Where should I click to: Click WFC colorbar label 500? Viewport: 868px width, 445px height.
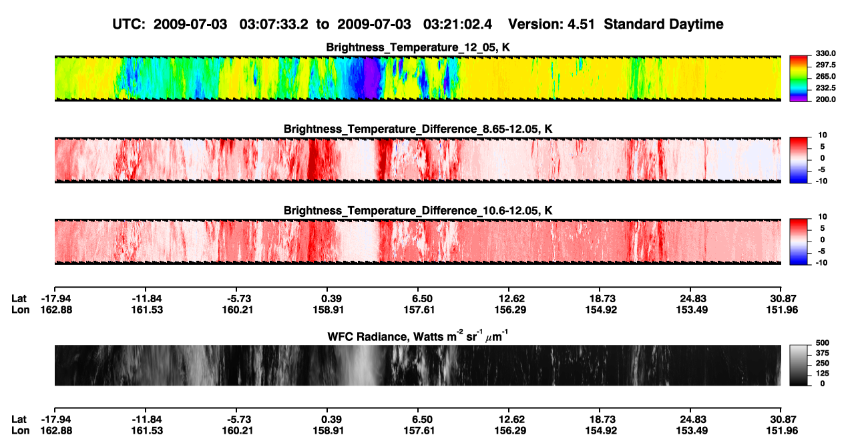pos(822,343)
